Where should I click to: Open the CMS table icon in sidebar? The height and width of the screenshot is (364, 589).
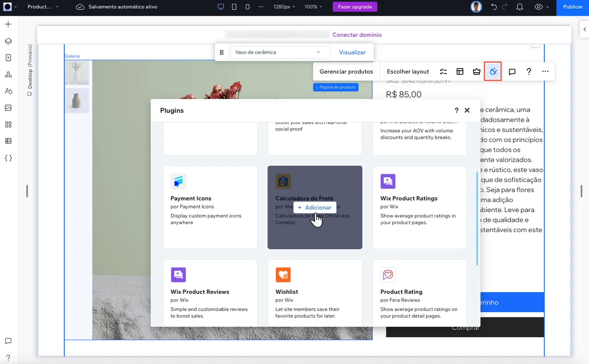tap(8, 141)
